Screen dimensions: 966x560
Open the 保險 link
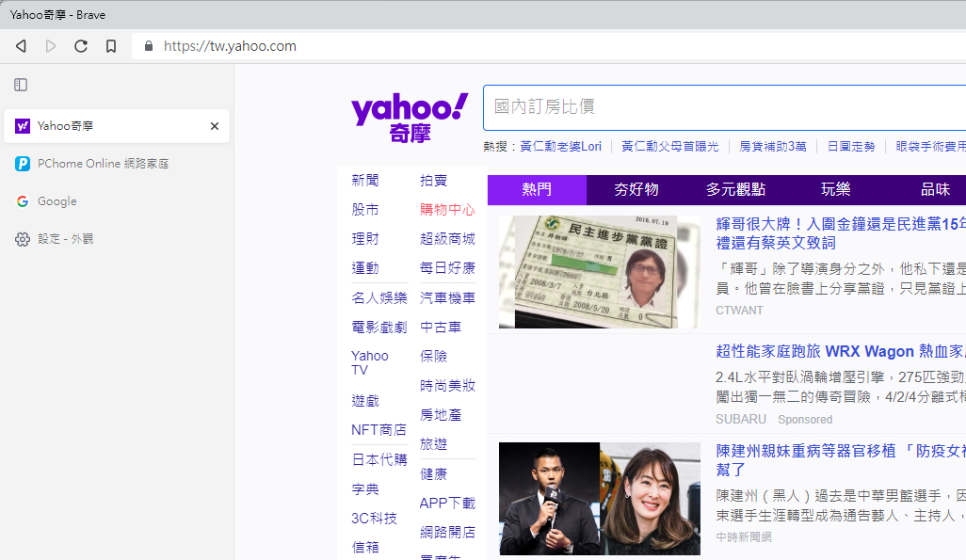(434, 357)
